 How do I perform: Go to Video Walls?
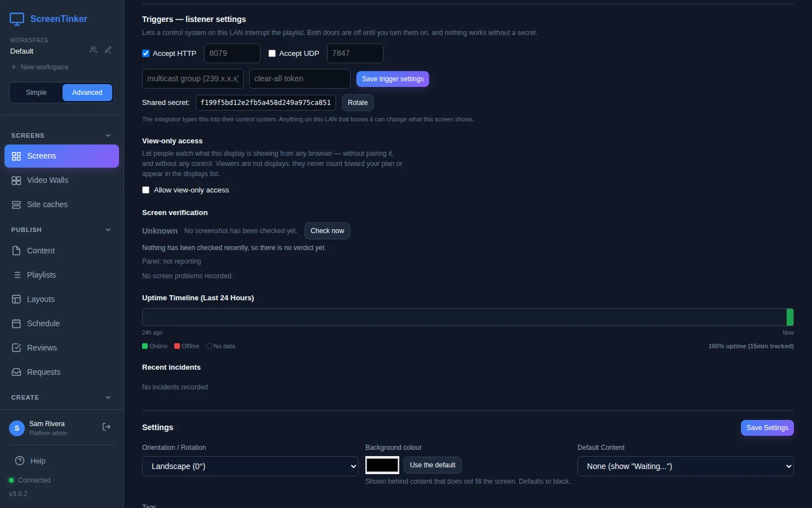pyautogui.click(x=61, y=181)
